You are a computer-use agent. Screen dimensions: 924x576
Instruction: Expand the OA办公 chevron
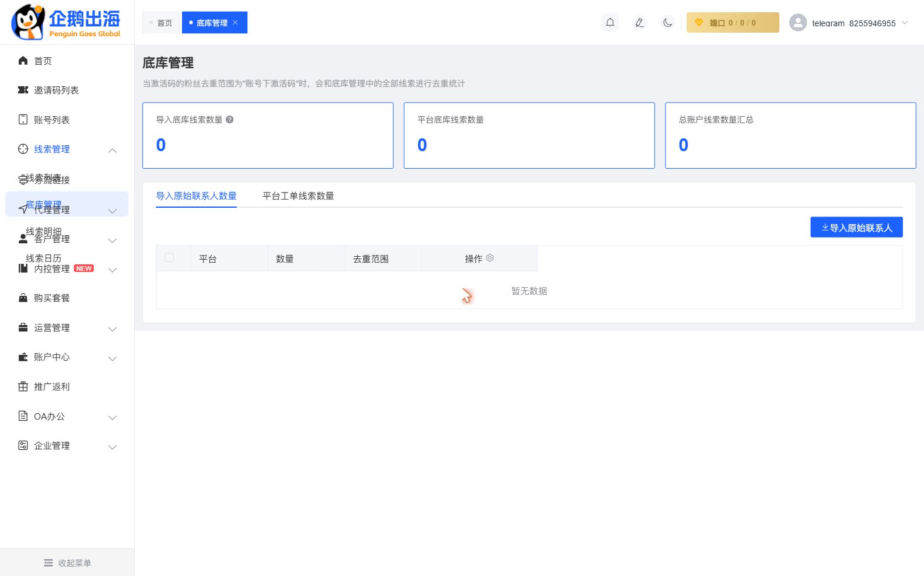(113, 418)
